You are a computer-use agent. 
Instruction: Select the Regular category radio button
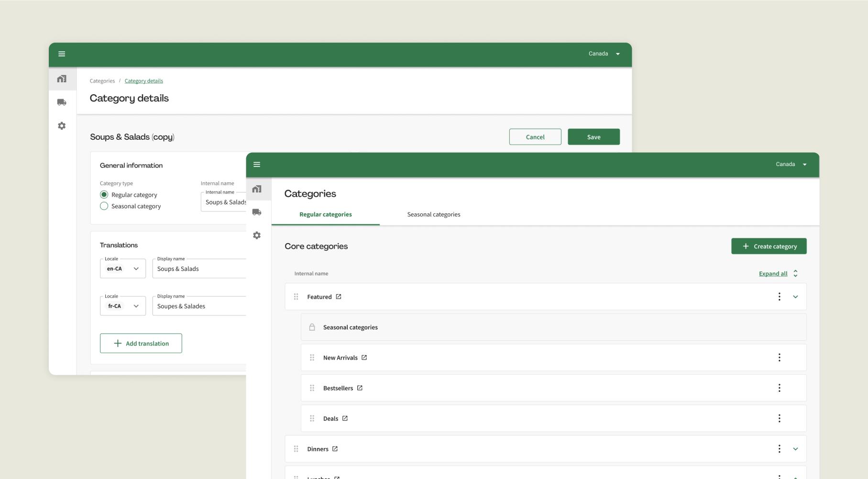[x=104, y=194]
